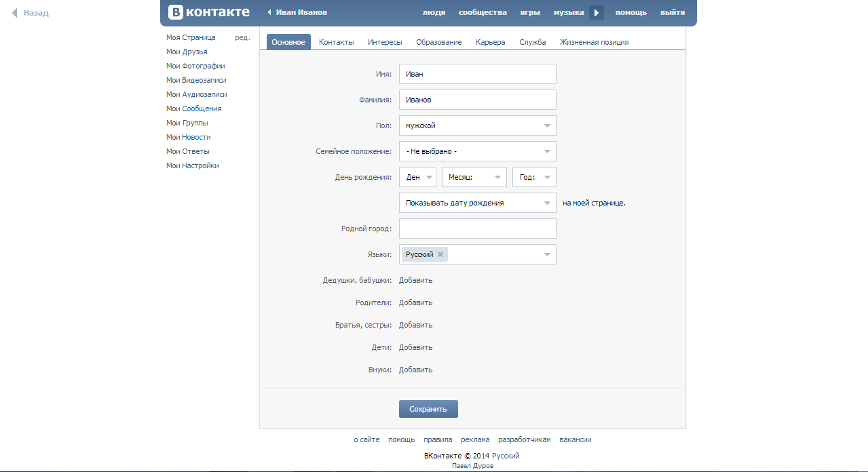Switch to the Контакты tab
Image resolution: width=868 pixels, height=472 pixels.
coord(336,42)
